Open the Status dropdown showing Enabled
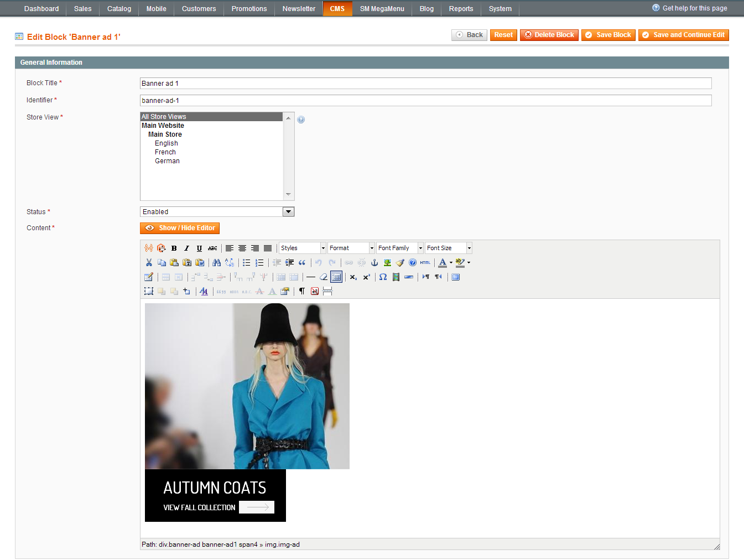 (217, 211)
